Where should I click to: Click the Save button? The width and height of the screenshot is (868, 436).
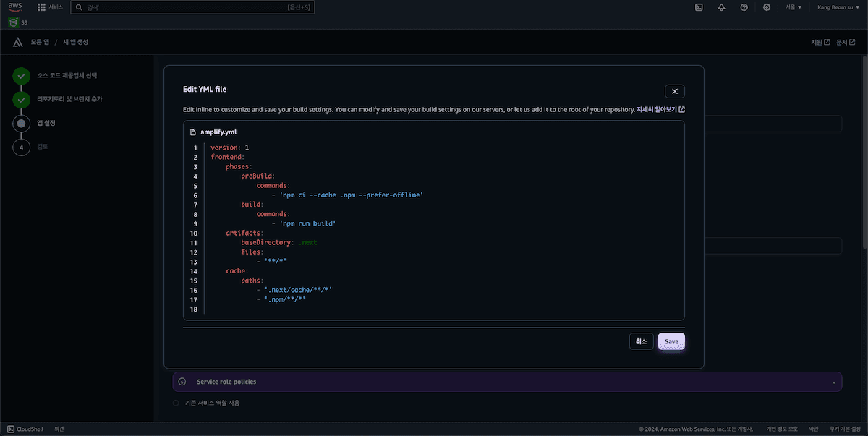[x=671, y=341]
